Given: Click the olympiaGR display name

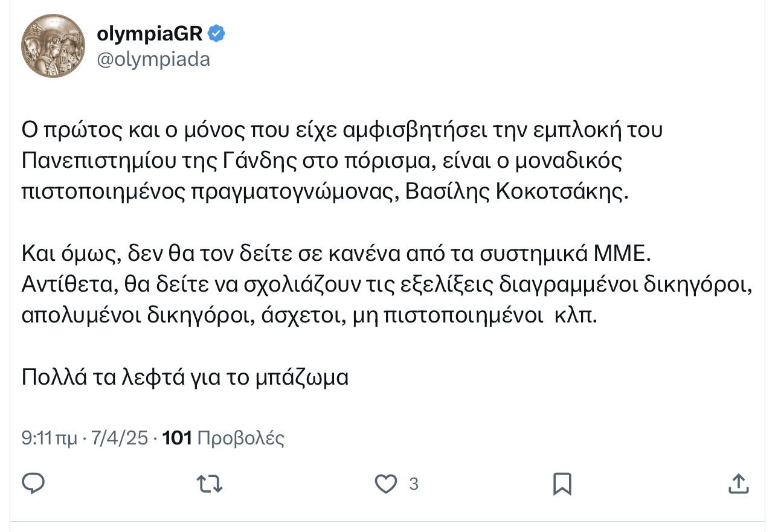Looking at the screenshot, I should (150, 34).
